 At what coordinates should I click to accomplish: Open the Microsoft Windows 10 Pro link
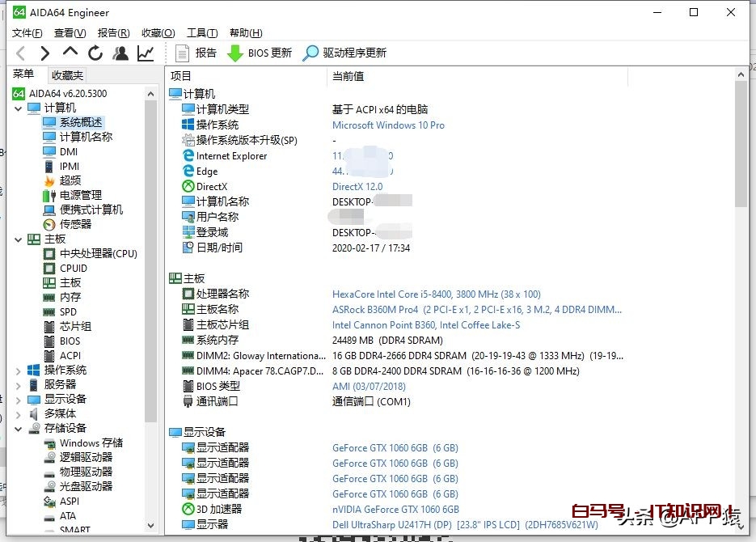388,125
